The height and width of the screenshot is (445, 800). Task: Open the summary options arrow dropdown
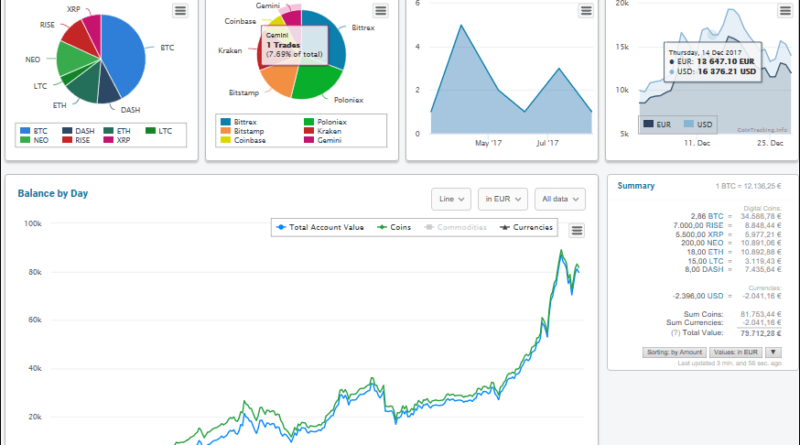[x=773, y=352]
